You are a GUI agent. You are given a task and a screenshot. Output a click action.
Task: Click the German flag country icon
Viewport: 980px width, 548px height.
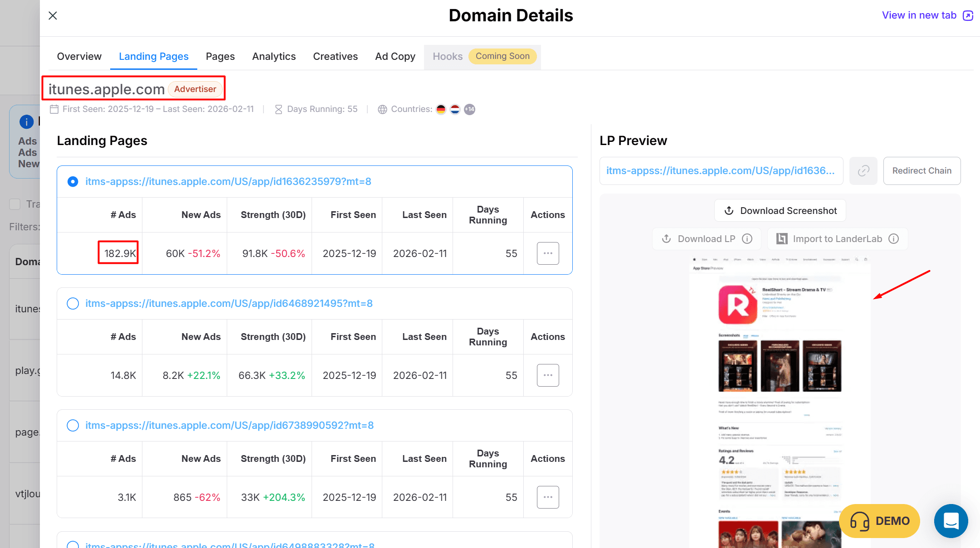[441, 109]
